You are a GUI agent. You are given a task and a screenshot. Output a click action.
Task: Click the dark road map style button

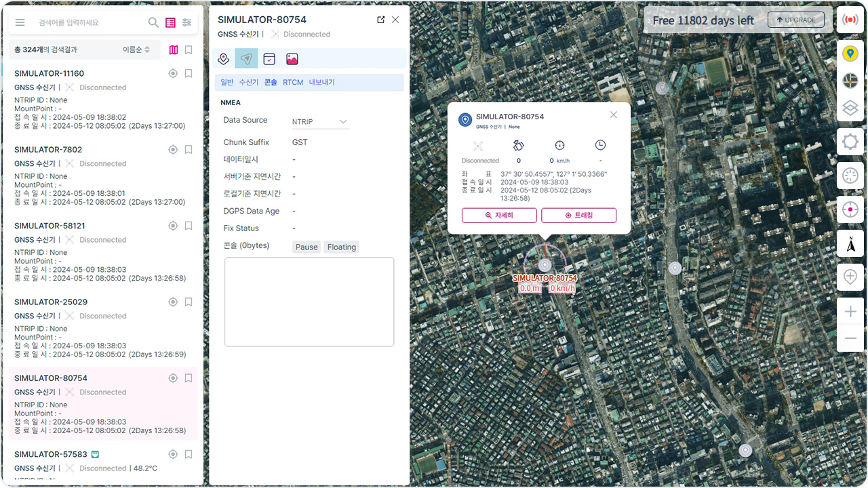click(x=850, y=82)
